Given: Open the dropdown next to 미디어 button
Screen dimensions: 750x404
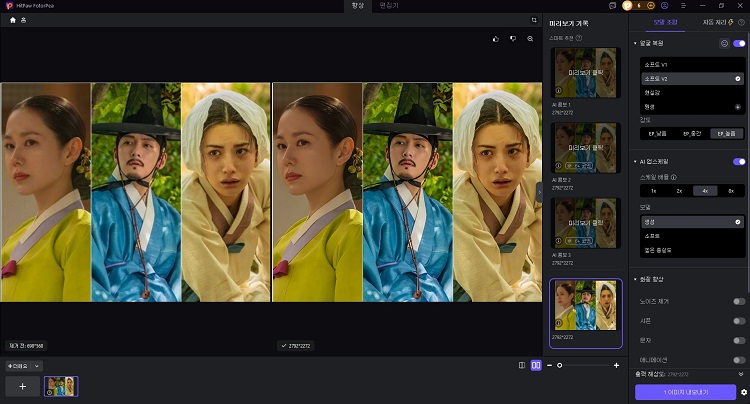Looking at the screenshot, I should pos(37,366).
